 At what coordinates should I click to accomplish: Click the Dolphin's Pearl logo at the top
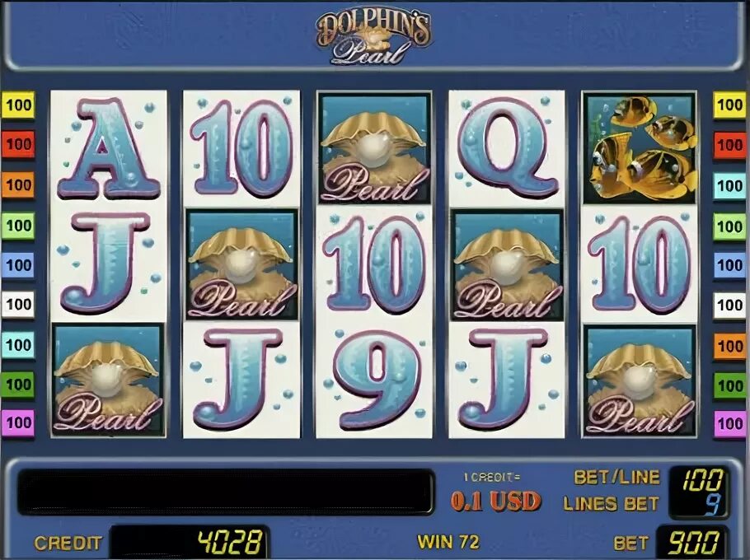tap(374, 38)
